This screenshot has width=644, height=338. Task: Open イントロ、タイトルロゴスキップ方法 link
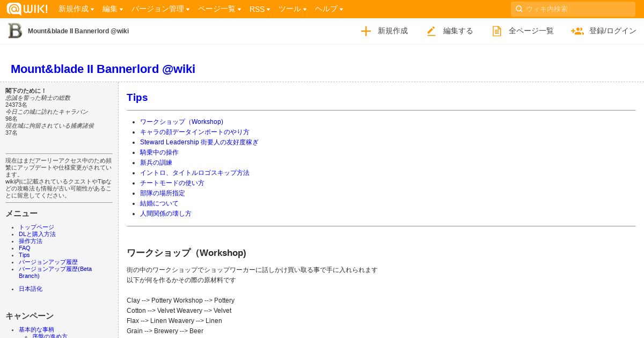(x=195, y=173)
